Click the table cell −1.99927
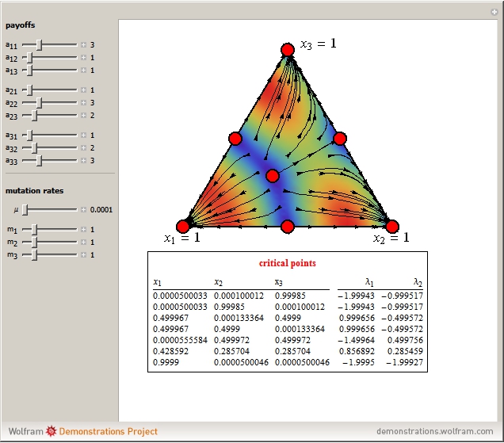This screenshot has height=443, width=504. (x=404, y=362)
